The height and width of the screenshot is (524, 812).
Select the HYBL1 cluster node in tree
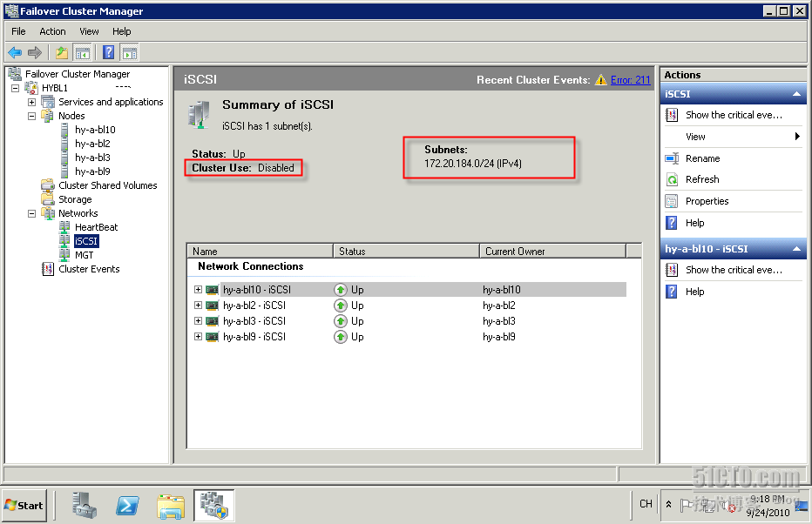point(54,88)
